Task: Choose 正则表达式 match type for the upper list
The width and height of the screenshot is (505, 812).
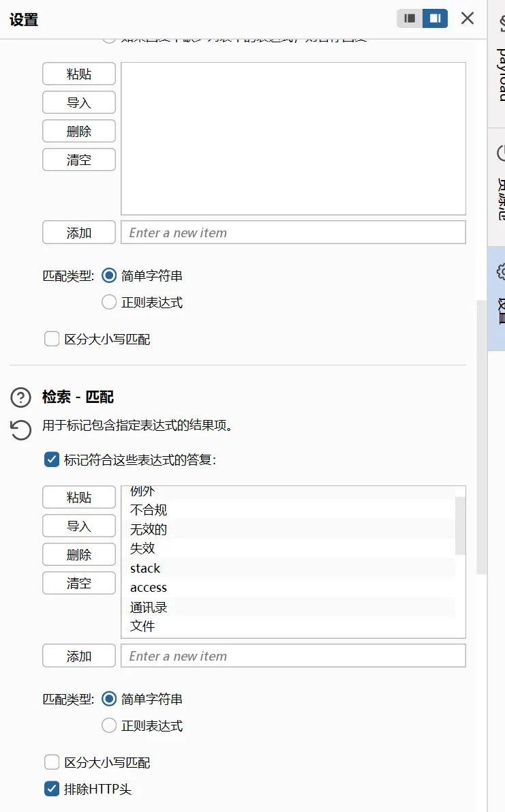Action: tap(109, 303)
